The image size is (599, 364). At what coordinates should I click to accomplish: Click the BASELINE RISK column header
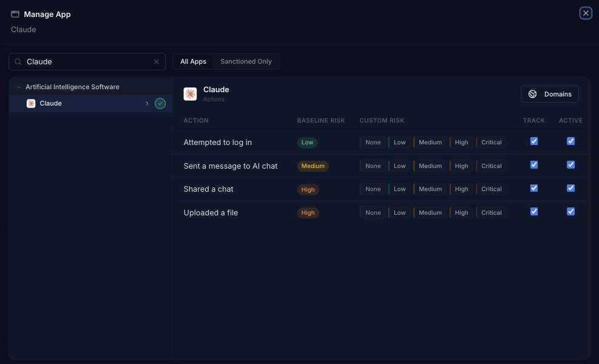click(321, 120)
